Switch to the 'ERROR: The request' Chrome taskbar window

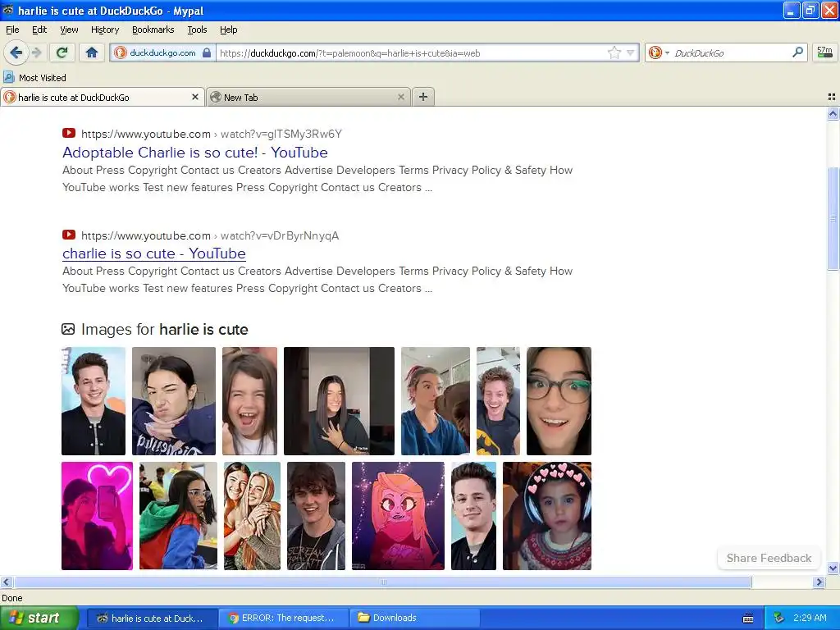click(283, 619)
